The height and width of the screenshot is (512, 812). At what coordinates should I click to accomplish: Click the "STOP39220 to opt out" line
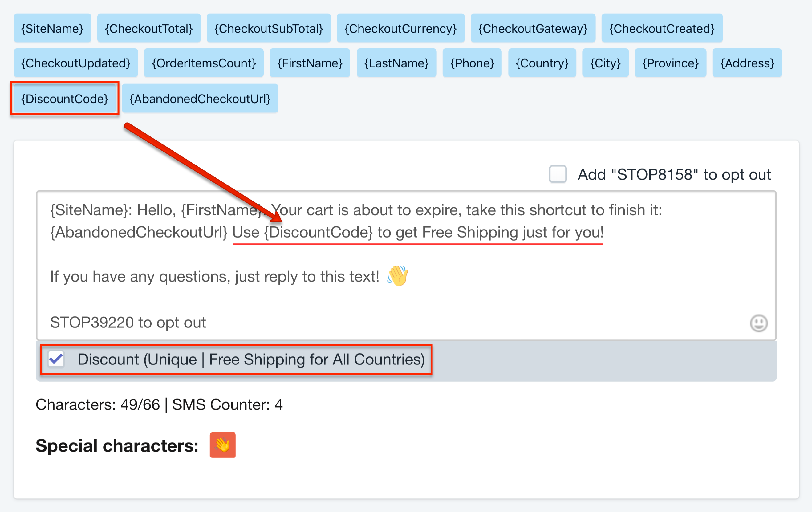[x=128, y=323]
